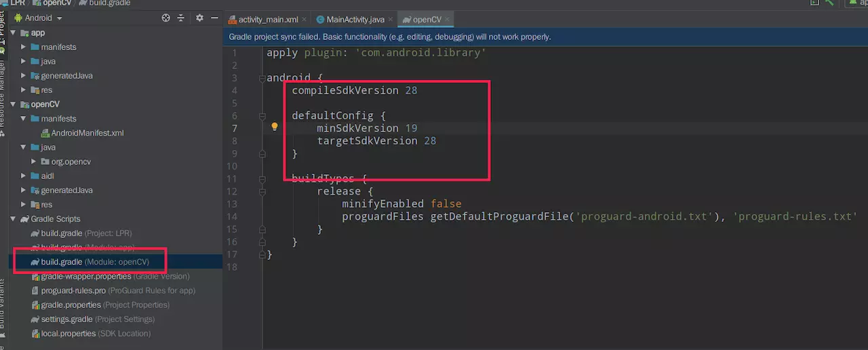868x350 pixels.
Task: Close the openCV editor tab
Action: [448, 20]
